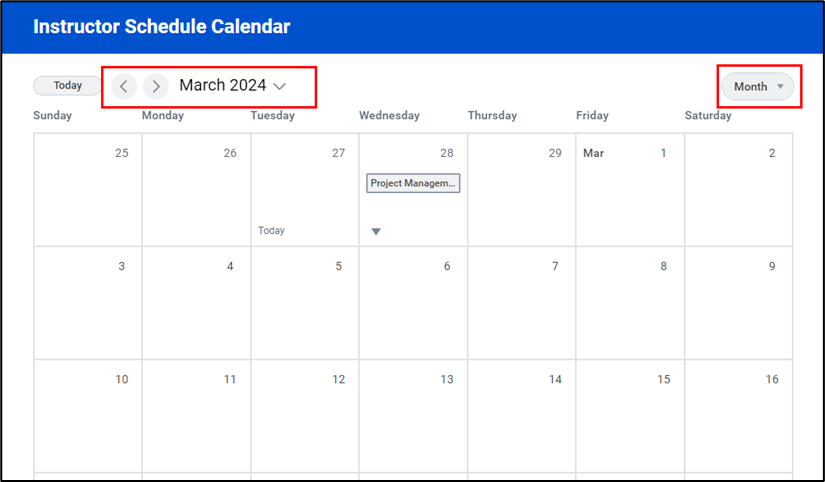Open the Month view dropdown
Screen dimensions: 825x482
(758, 86)
